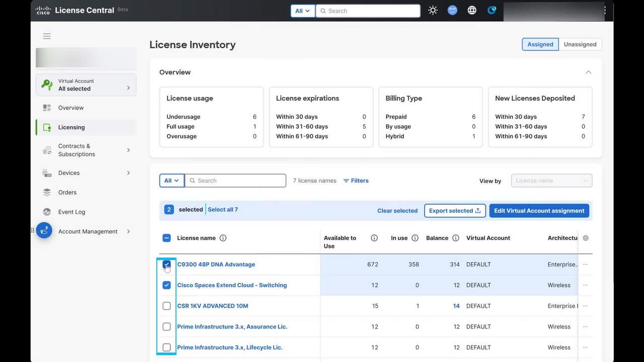Click balance value 14 for CSR 1KV
The width and height of the screenshot is (644, 362).
456,306
